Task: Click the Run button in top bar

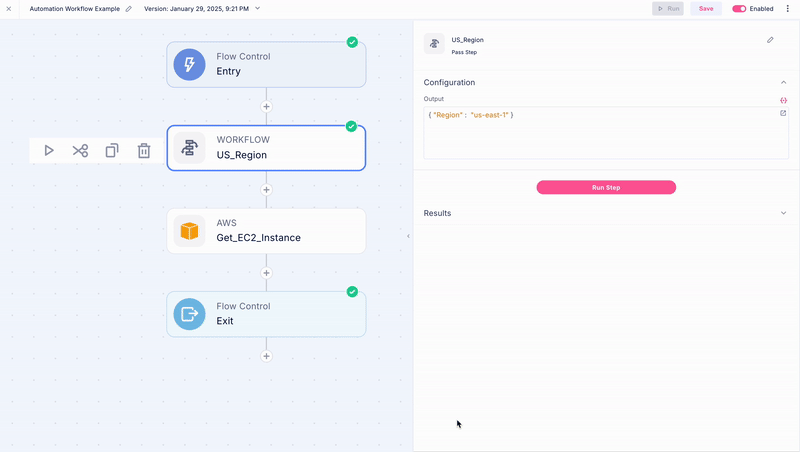Action: pos(668,8)
